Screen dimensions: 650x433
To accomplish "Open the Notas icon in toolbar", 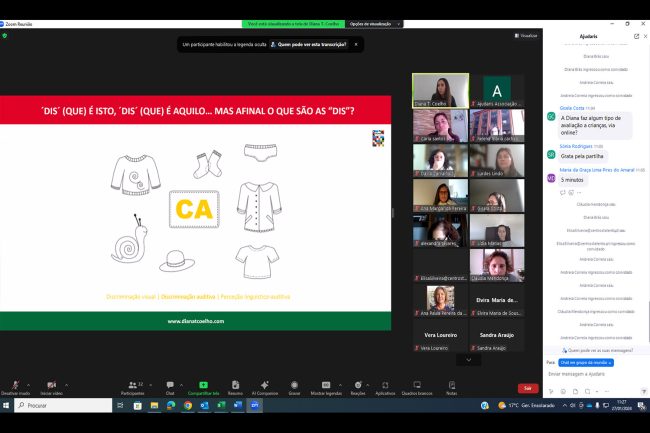I will click(452, 385).
